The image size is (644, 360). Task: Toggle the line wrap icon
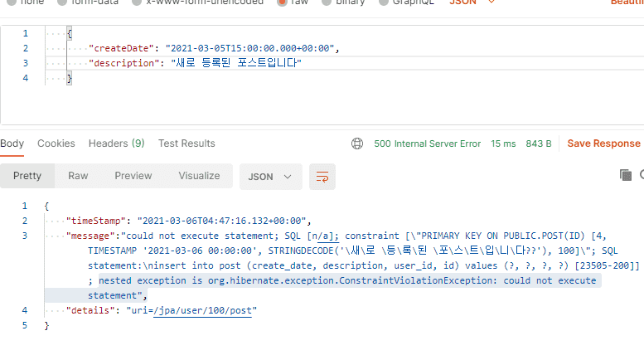322,177
